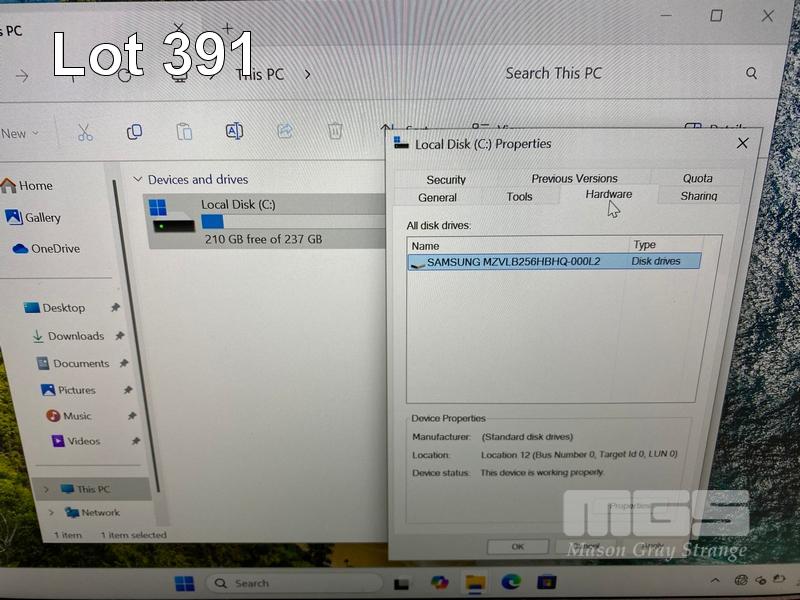
Task: Open the Security tab
Action: click(446, 180)
